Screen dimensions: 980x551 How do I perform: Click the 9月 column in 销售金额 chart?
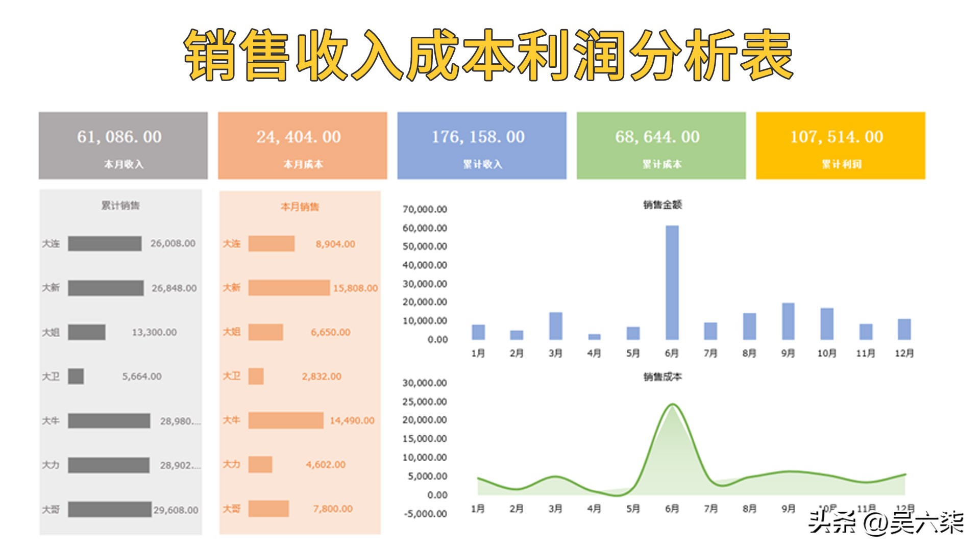pos(787,321)
